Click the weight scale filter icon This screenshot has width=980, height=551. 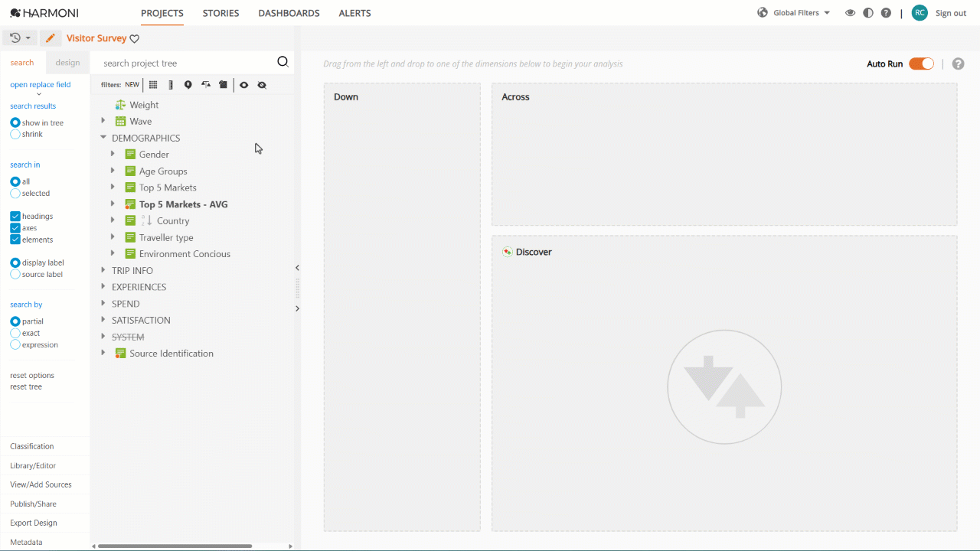tap(206, 85)
